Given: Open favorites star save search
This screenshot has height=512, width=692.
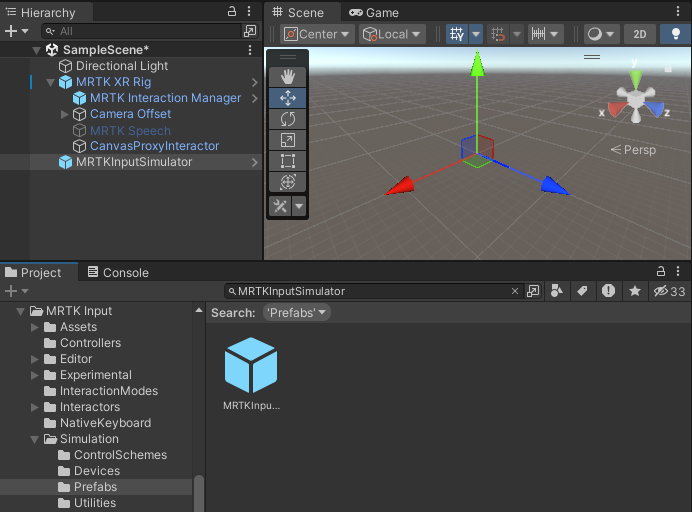Looking at the screenshot, I should [x=635, y=291].
